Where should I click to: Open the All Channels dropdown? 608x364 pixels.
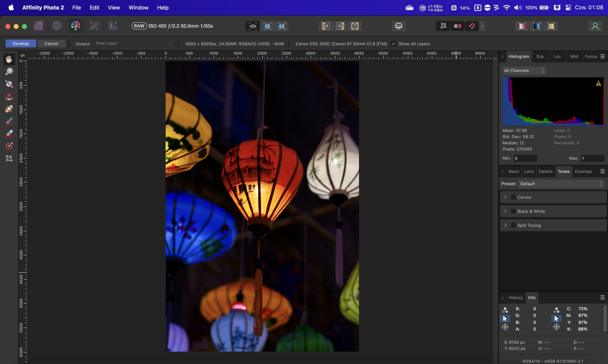tap(524, 71)
